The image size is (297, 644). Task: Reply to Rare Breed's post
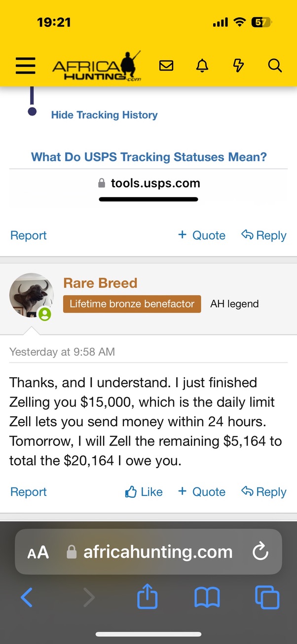(264, 492)
